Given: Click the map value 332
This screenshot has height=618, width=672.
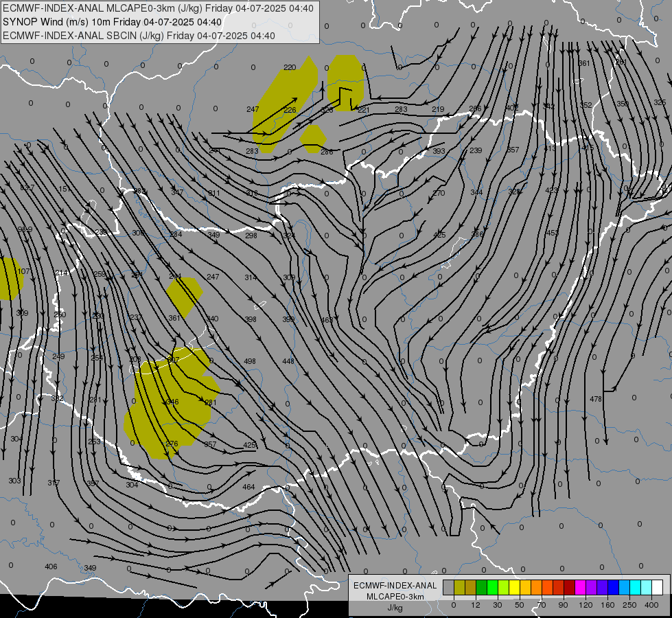Looking at the screenshot, I should pyautogui.click(x=58, y=398).
